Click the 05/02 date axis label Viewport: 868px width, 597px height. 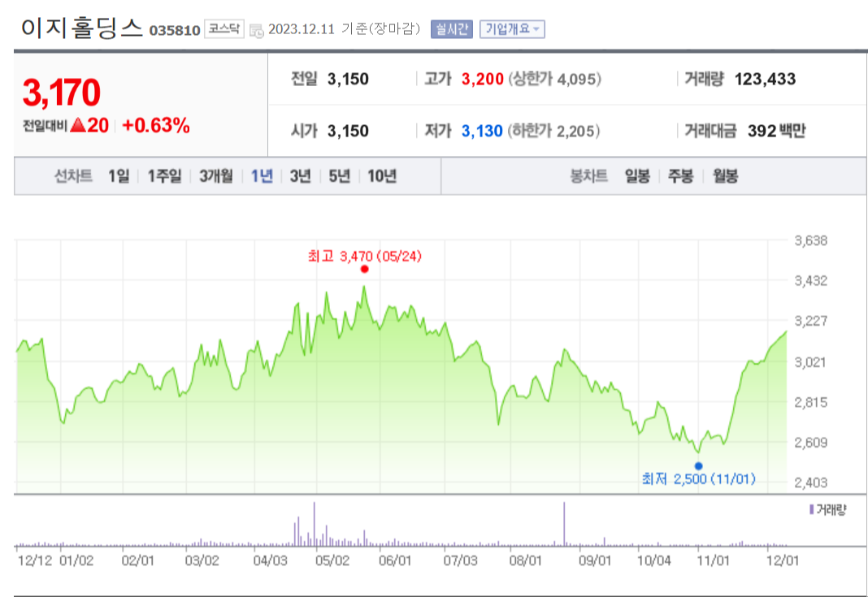coord(332,560)
